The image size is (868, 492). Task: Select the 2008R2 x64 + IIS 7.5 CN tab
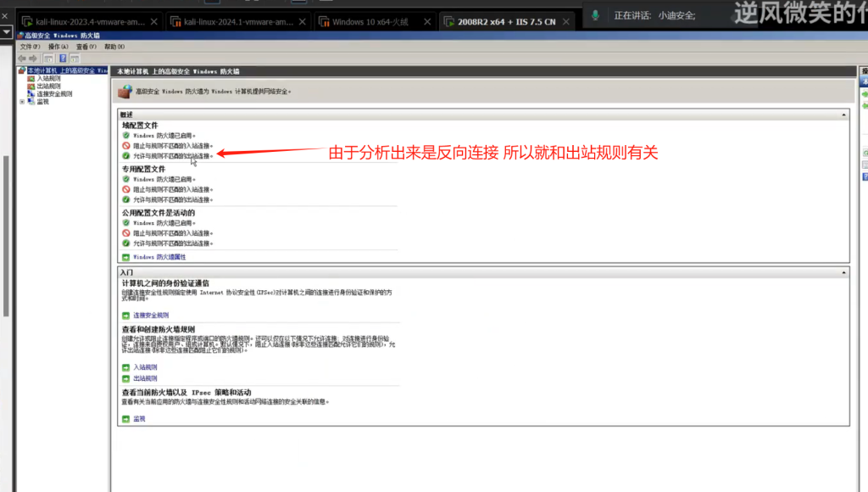pyautogui.click(x=507, y=21)
